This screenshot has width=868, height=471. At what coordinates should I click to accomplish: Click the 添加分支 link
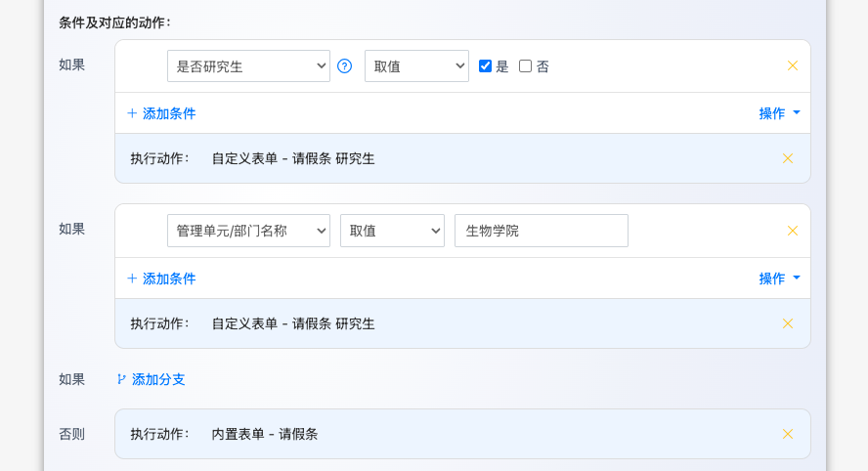(152, 380)
